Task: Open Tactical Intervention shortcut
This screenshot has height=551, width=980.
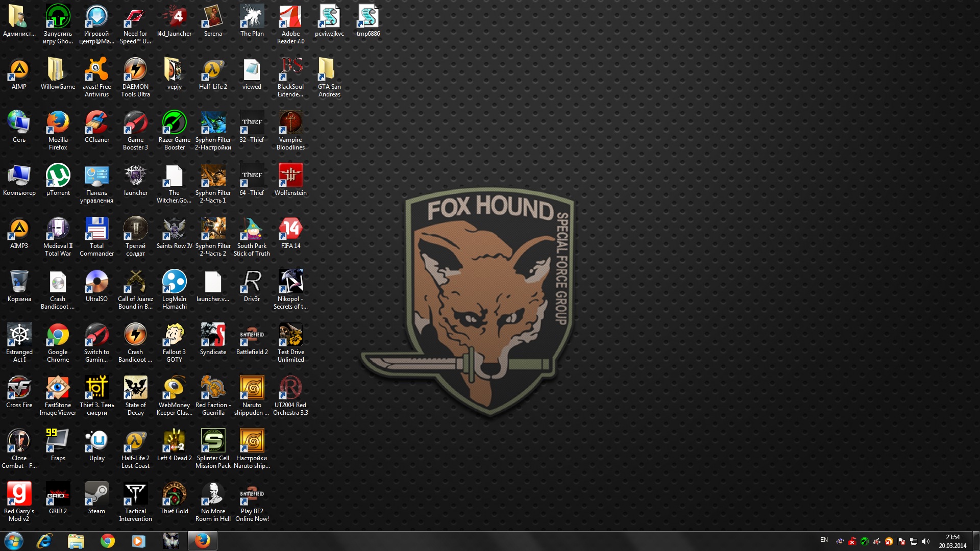Action: click(x=135, y=502)
